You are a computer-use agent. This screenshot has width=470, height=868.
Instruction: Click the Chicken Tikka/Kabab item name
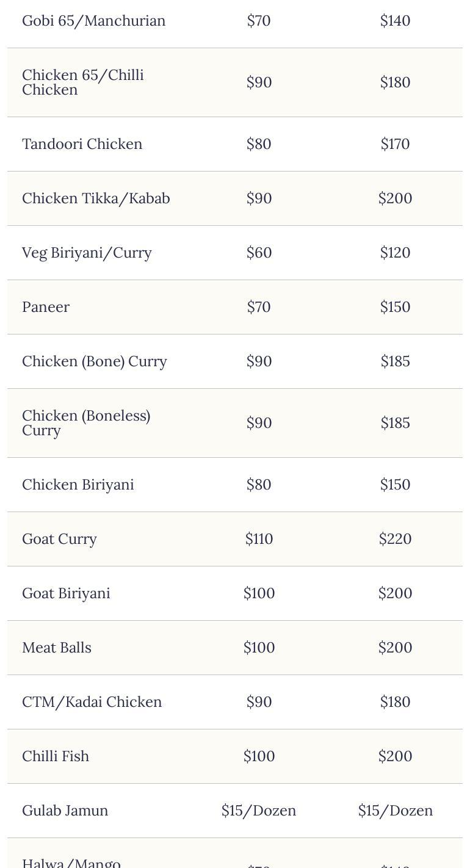[96, 198]
